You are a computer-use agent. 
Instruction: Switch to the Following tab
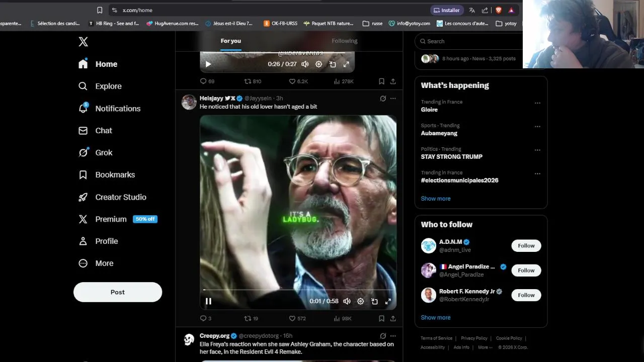click(345, 41)
